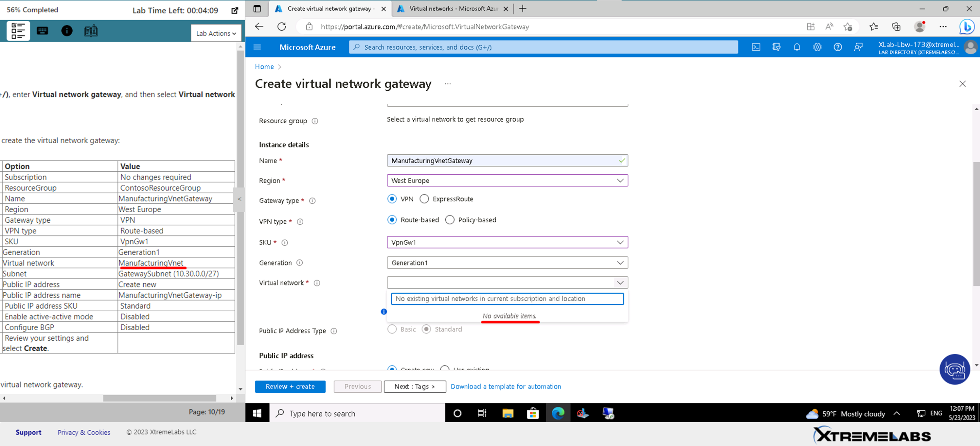Select Policy-based VPN type
980x446 pixels.
coord(450,220)
